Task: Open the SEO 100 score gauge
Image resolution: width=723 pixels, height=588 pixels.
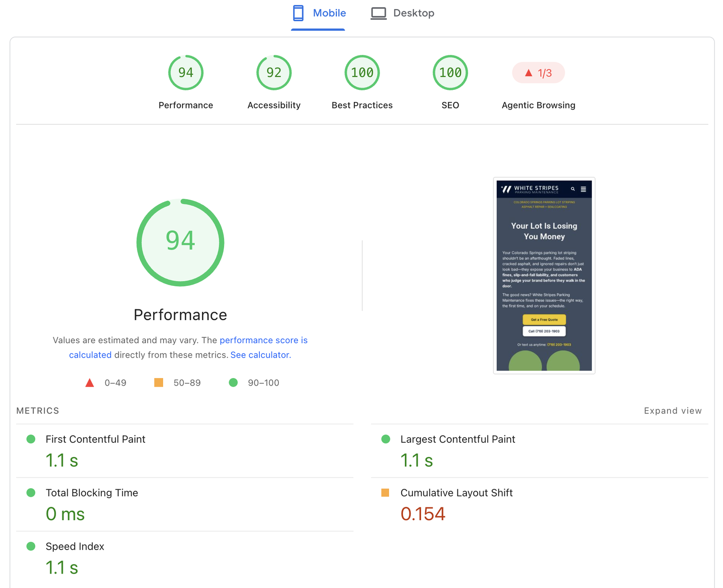Action: point(450,73)
